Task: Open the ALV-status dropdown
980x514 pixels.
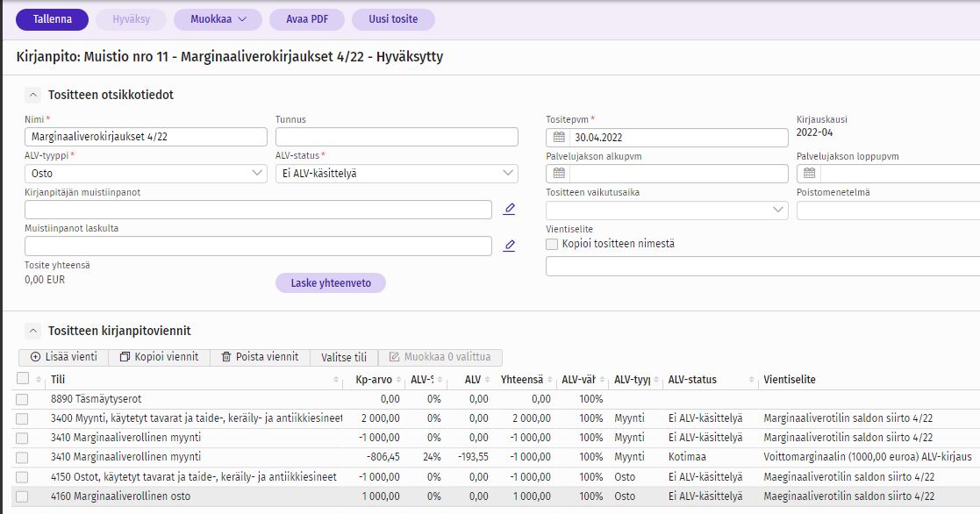Action: click(x=397, y=173)
